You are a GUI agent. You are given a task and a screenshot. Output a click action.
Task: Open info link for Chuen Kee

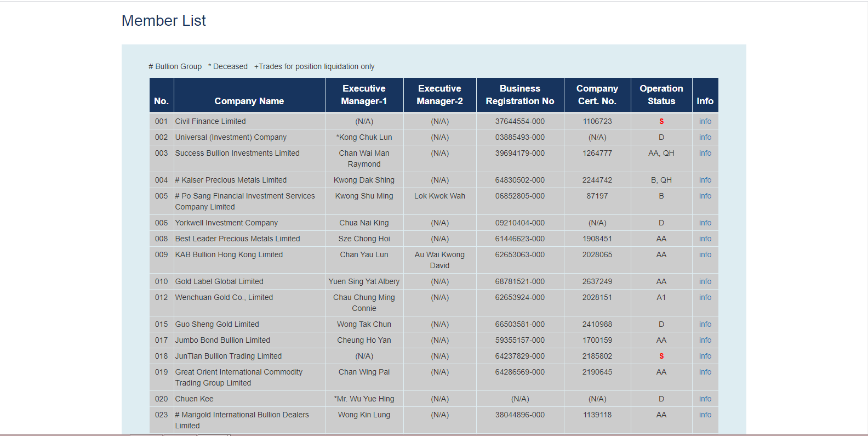coord(705,399)
